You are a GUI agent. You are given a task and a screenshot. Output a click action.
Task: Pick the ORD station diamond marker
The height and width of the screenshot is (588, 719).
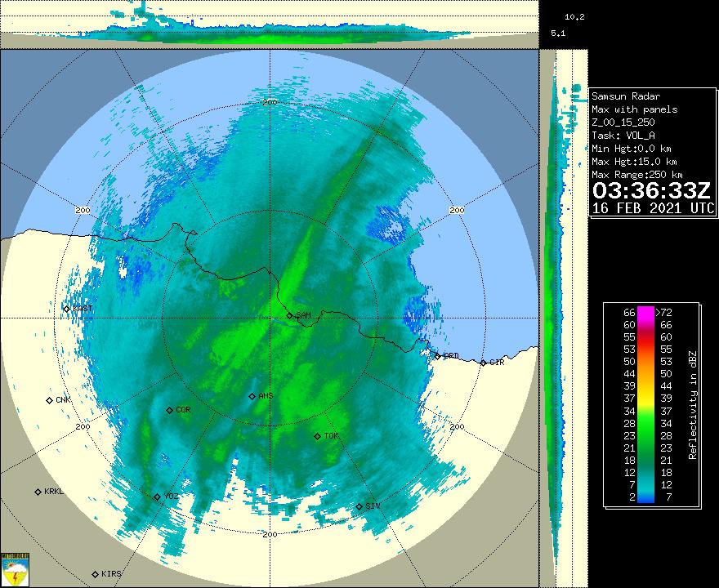[x=437, y=356]
